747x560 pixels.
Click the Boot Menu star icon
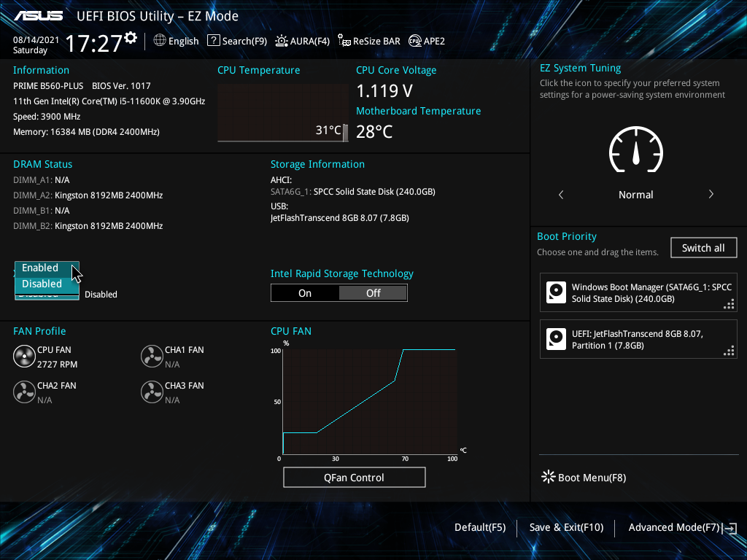click(549, 477)
